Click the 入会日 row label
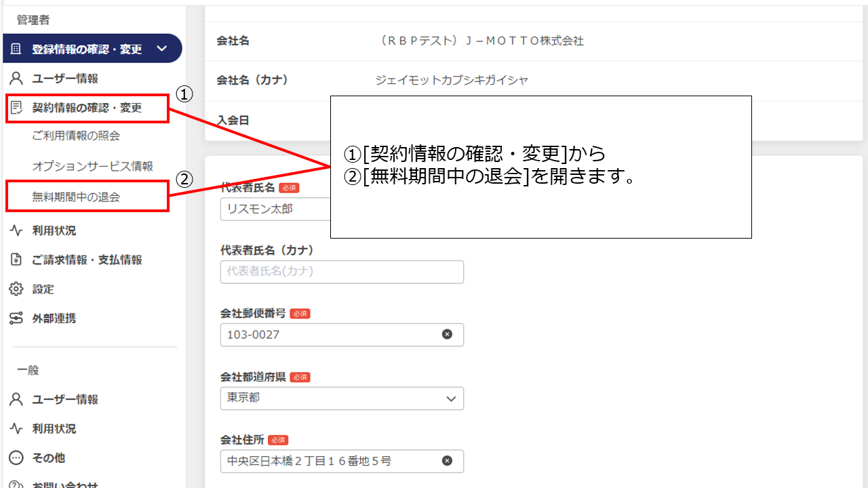This screenshot has width=868, height=488. tap(233, 120)
